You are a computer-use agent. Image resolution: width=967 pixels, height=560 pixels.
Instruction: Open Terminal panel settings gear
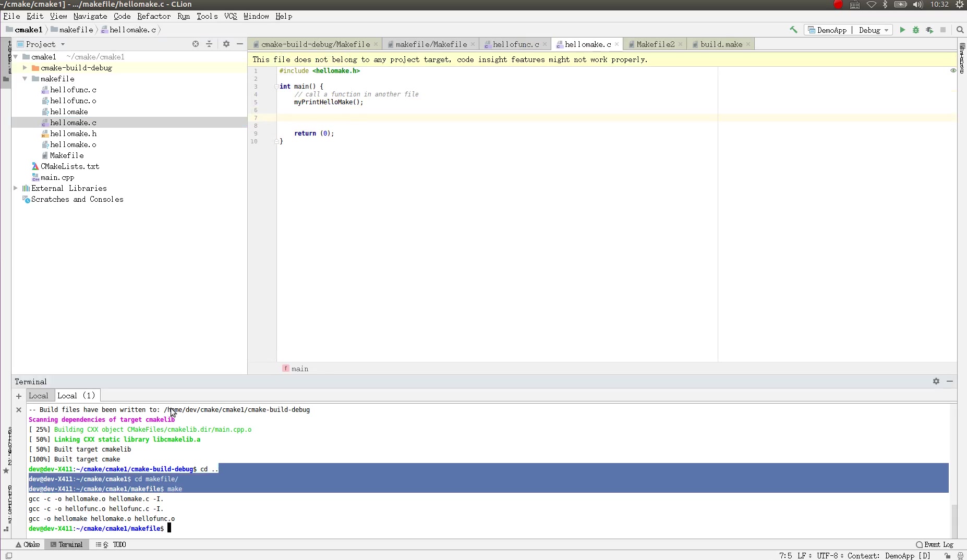pos(936,381)
